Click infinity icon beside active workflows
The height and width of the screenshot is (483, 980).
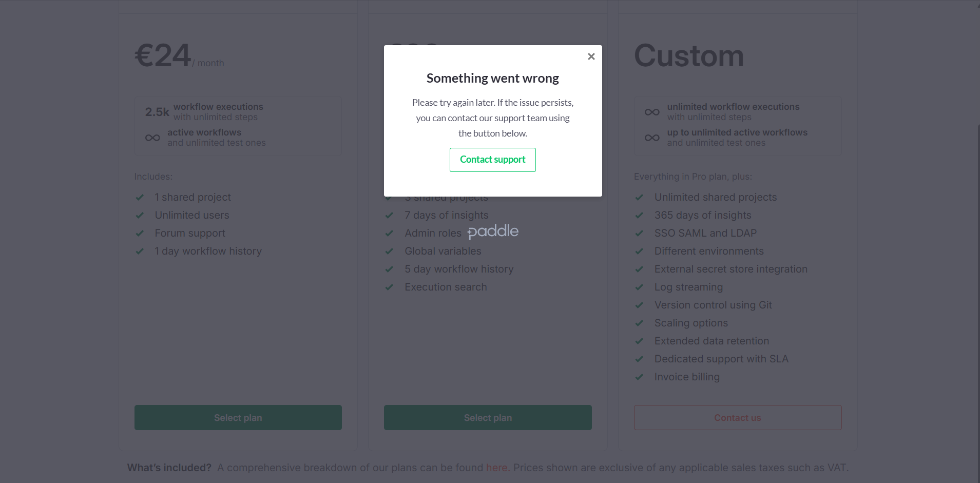[152, 138]
